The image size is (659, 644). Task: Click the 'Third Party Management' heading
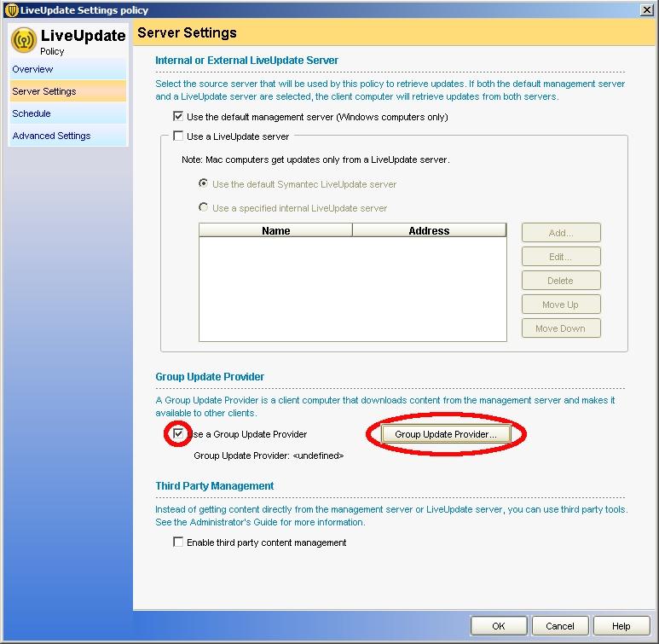214,486
